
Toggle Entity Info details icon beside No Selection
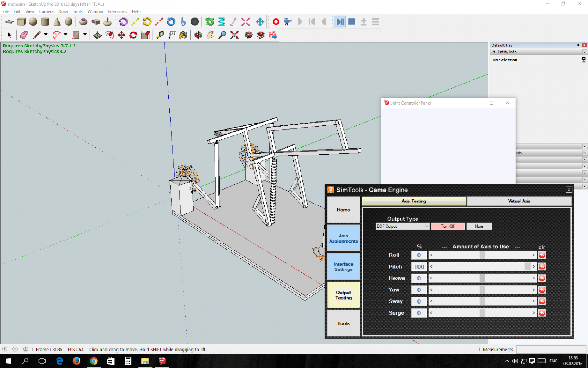pyautogui.click(x=584, y=59)
